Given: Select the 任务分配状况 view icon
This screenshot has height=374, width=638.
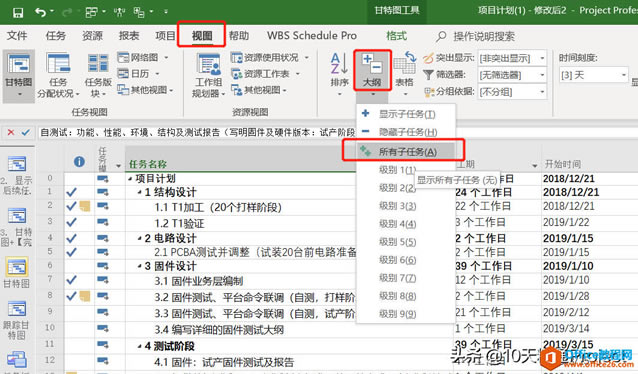Looking at the screenshot, I should [x=58, y=76].
